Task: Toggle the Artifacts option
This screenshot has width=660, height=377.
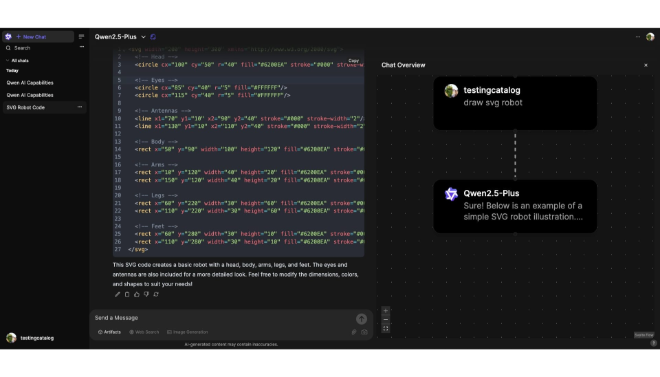Action: click(109, 332)
